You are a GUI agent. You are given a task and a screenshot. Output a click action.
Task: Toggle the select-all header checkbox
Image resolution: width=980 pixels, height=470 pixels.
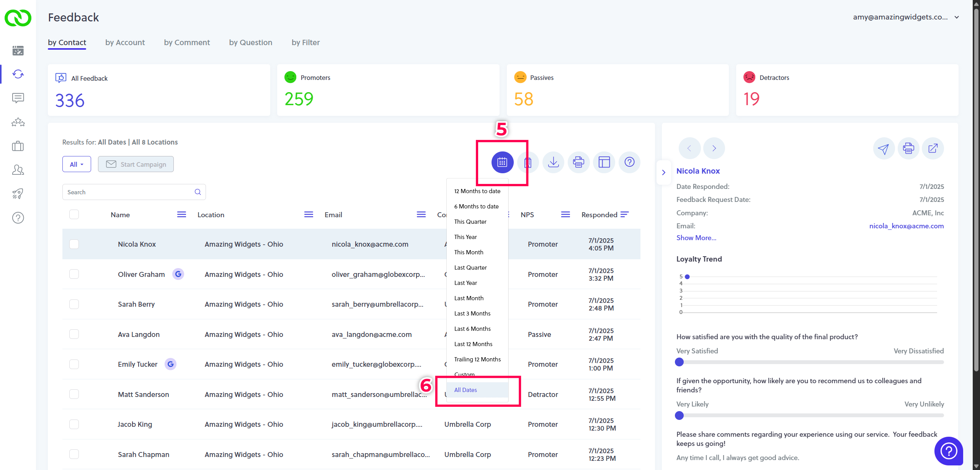[x=74, y=215]
